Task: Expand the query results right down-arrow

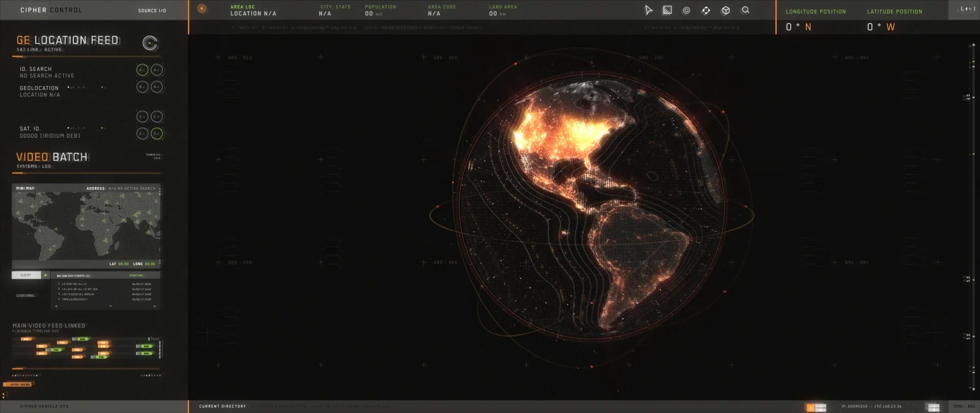Action: tap(156, 306)
